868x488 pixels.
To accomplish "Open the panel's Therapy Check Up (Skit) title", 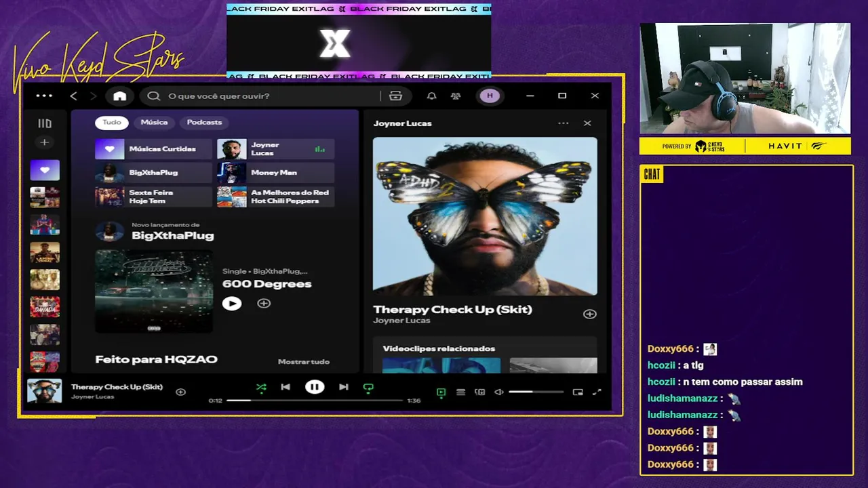I will 452,310.
